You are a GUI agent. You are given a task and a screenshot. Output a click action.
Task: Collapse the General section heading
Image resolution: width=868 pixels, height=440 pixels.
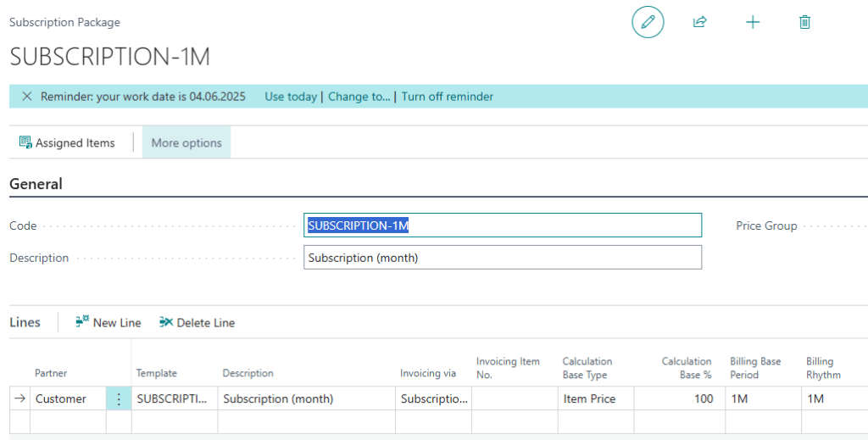click(x=36, y=184)
